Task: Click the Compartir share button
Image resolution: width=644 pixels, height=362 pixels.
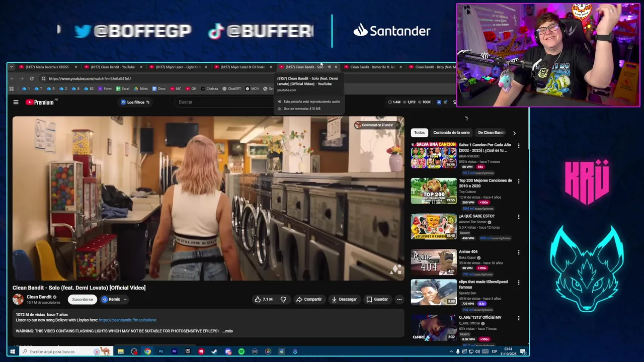Action: (x=309, y=299)
